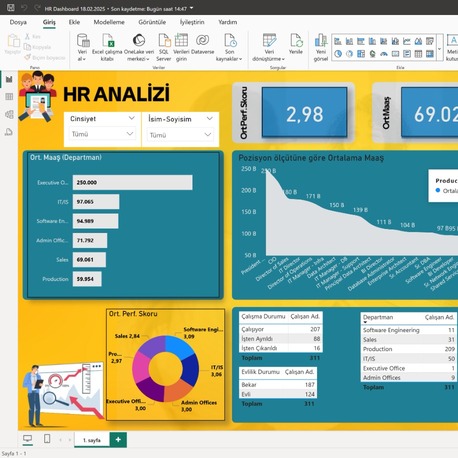Click the 2,98 OrtPerf.Skoru card
This screenshot has width=458, height=458.
coord(304,112)
